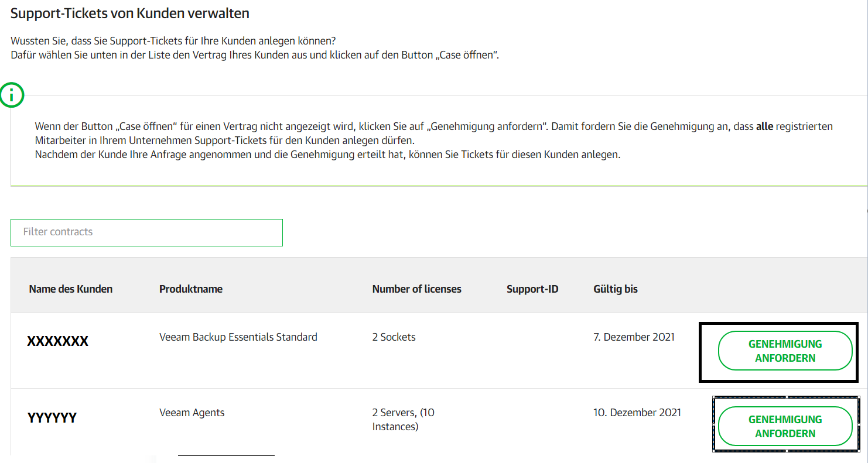Click Genehmigung anfordern for Veeam Agents row
Screen dimensions: 868x463
click(785, 426)
